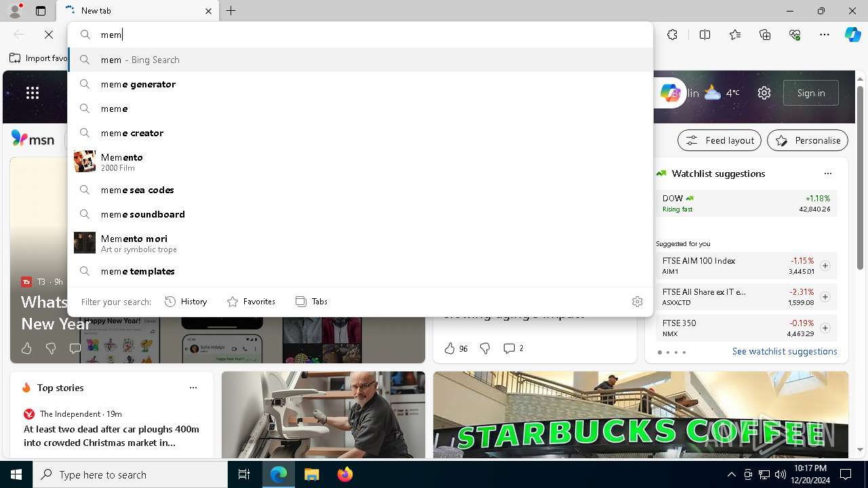Add FTSE 350 to watchlist
The width and height of the screenshot is (868, 488).
point(825,328)
